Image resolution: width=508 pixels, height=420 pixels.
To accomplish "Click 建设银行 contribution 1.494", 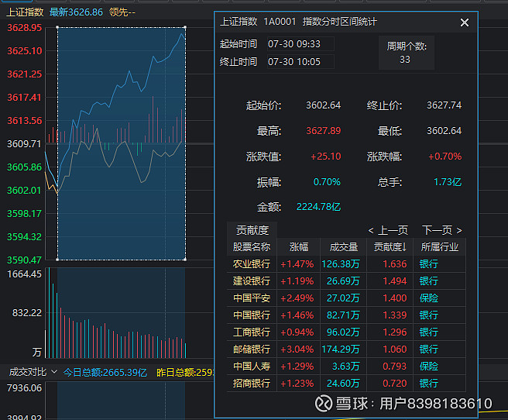I will pos(395,281).
